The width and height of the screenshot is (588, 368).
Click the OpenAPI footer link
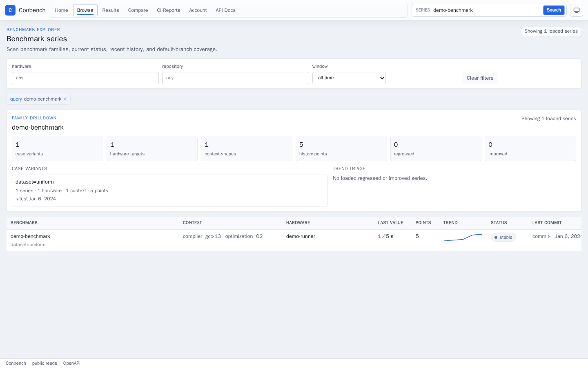pos(72,363)
